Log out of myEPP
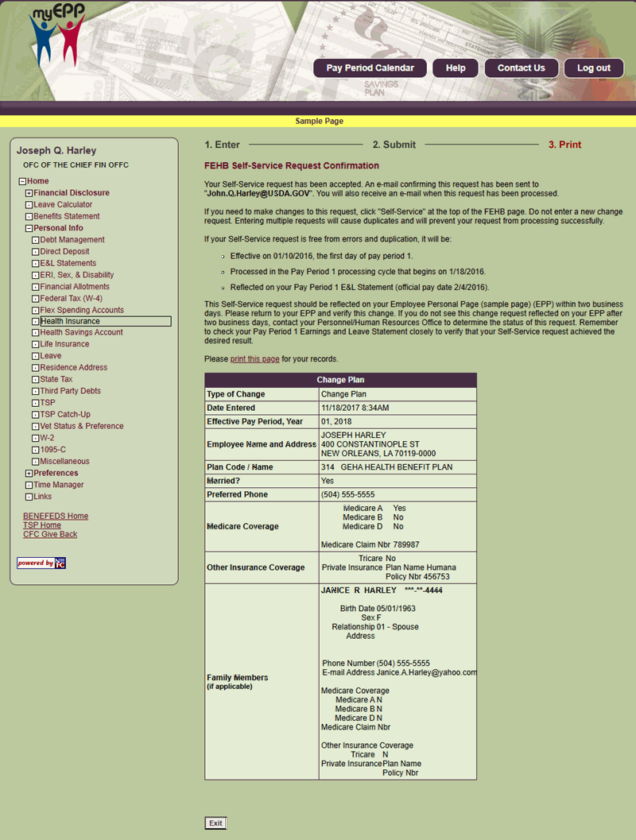Viewport: 636px width, 840px height. (x=594, y=68)
